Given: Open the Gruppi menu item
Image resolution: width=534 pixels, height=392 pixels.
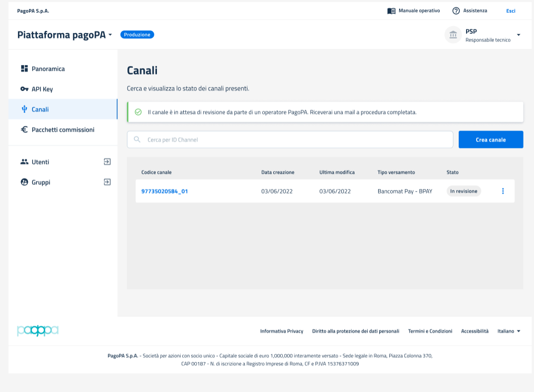Looking at the screenshot, I should 41,182.
